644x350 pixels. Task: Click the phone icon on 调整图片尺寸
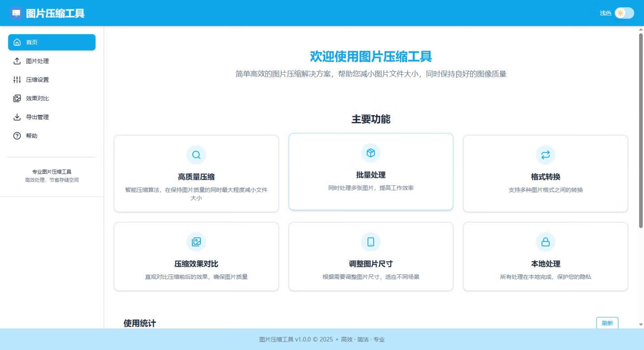[370, 241]
